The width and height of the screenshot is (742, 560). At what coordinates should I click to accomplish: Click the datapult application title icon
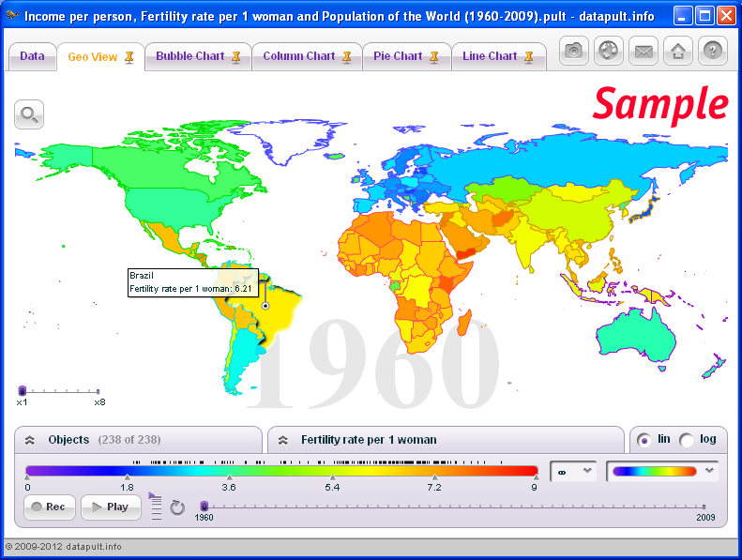[12, 16]
